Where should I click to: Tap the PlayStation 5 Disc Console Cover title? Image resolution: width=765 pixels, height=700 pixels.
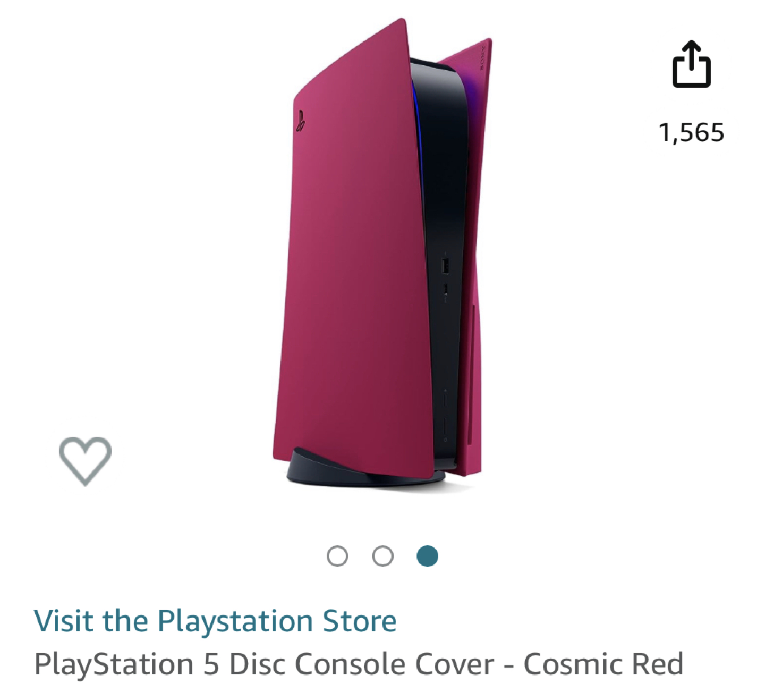pos(359,664)
